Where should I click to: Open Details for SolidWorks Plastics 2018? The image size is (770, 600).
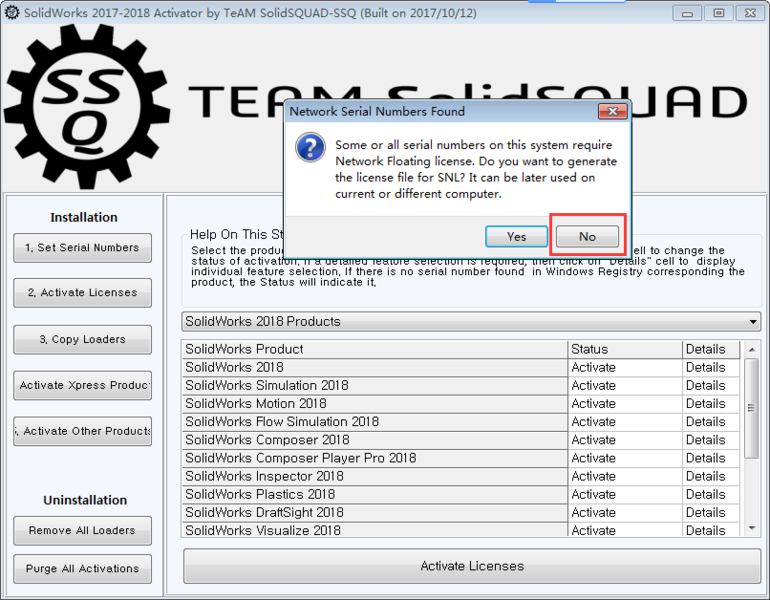pos(711,494)
